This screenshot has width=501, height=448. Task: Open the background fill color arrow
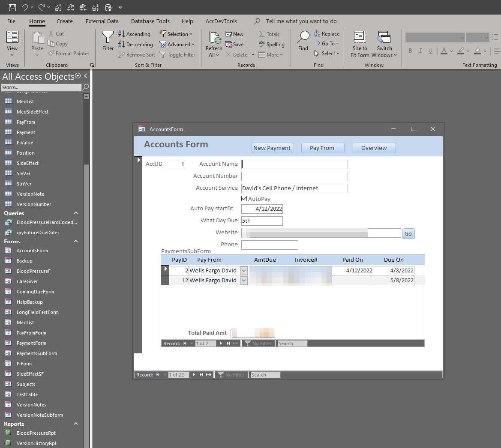(x=485, y=51)
